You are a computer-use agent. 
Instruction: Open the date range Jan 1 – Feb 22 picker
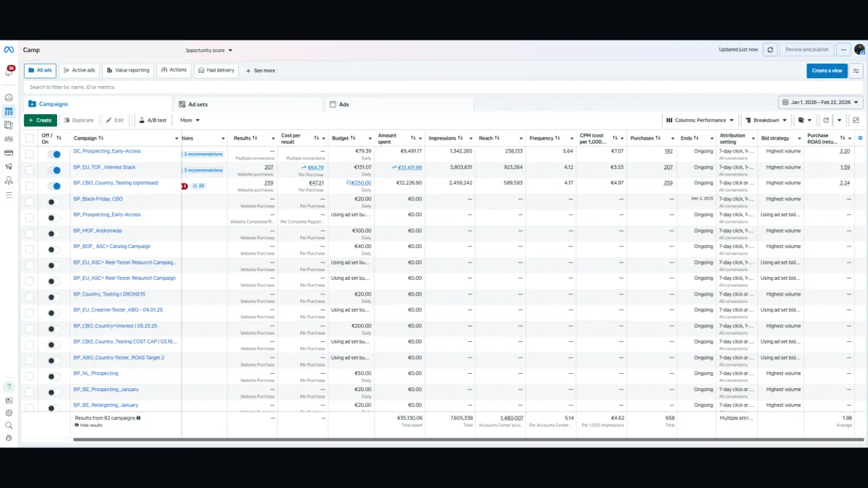820,103
